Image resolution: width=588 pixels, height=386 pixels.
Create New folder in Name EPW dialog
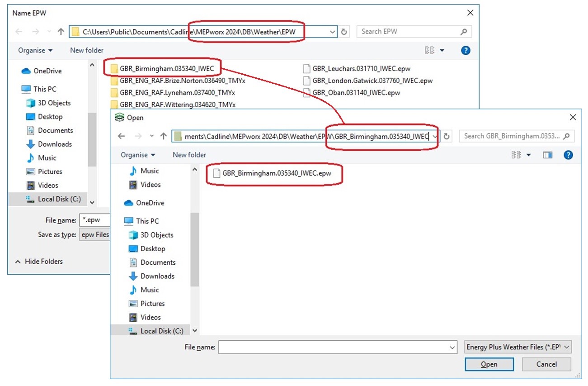[87, 50]
